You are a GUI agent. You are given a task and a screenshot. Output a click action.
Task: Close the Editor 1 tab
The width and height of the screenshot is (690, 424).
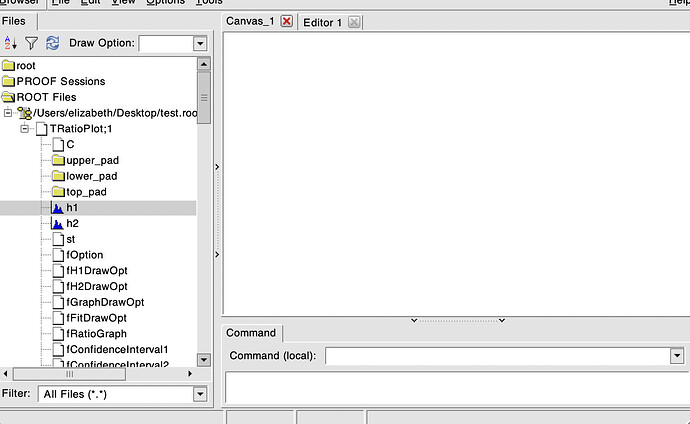coord(354,22)
